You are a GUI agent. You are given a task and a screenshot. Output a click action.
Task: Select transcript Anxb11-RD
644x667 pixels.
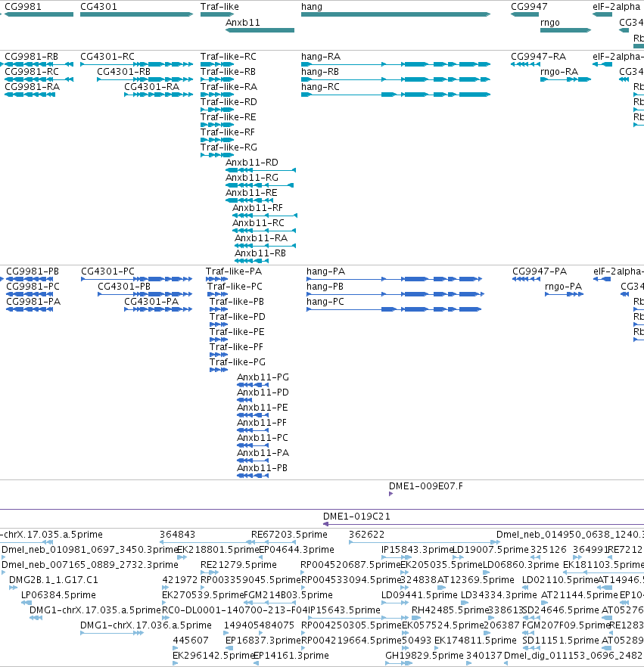pyautogui.click(x=261, y=170)
